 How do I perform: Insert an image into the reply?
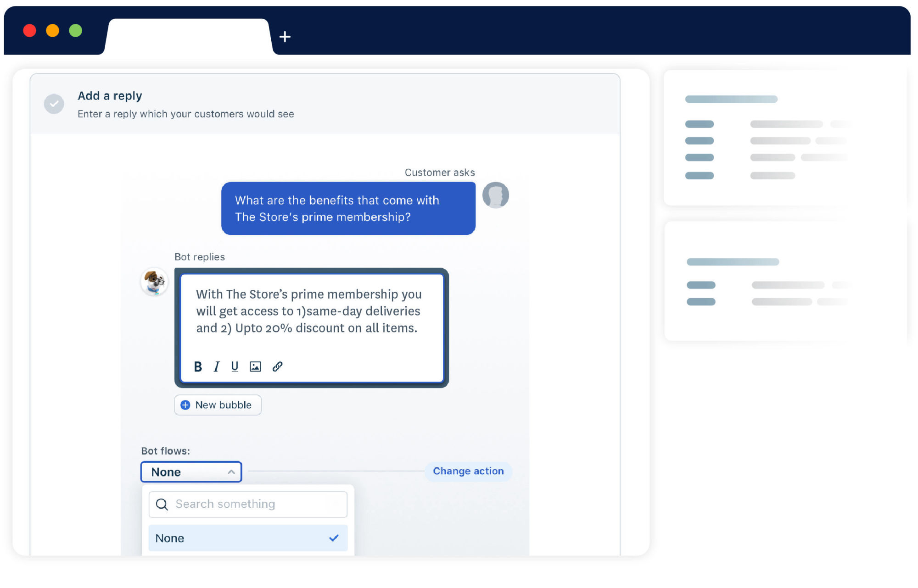255,366
